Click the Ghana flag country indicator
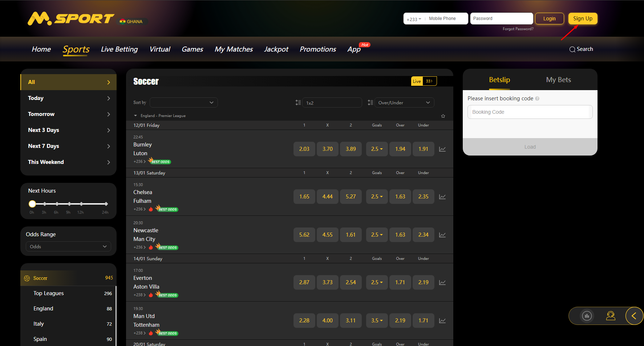644x346 pixels. click(131, 21)
